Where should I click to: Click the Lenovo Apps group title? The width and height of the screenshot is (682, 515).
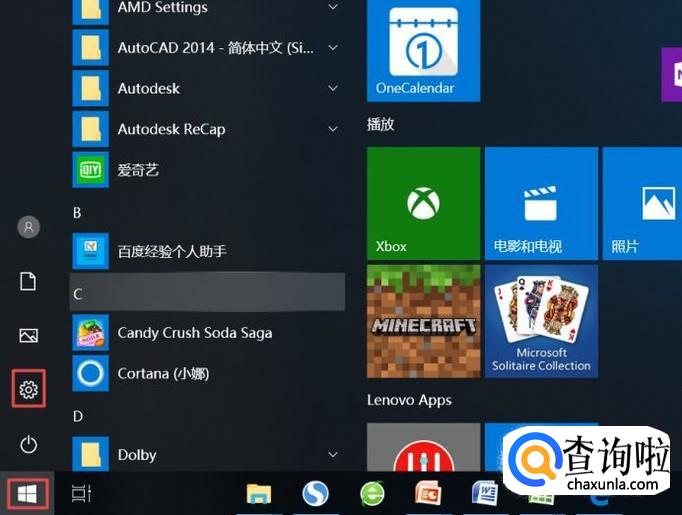(x=409, y=400)
